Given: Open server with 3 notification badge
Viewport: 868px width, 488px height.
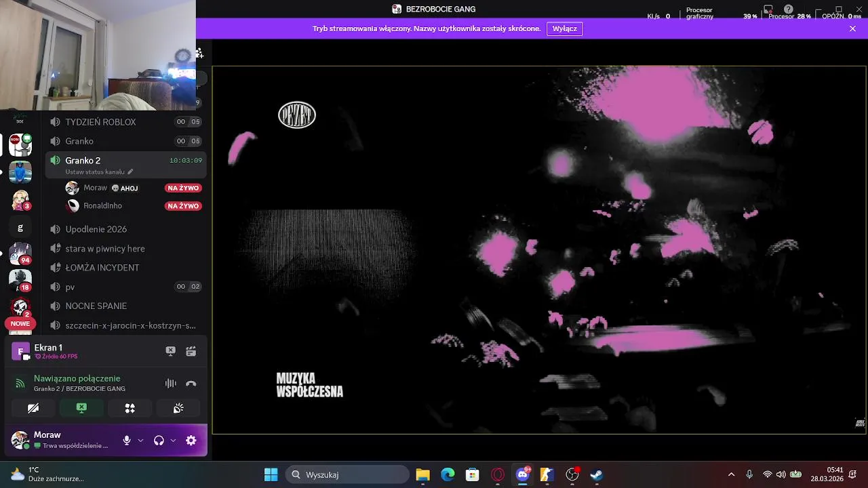Looking at the screenshot, I should [x=20, y=200].
